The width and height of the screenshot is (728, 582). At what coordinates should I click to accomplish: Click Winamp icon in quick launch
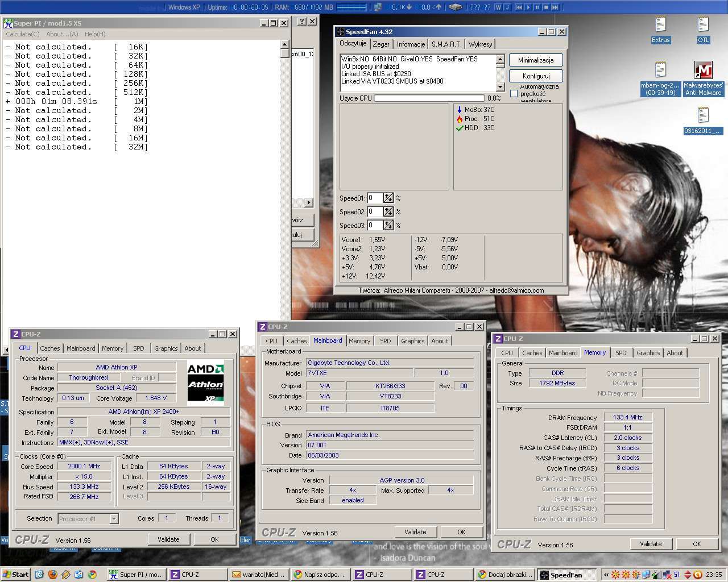click(x=65, y=575)
